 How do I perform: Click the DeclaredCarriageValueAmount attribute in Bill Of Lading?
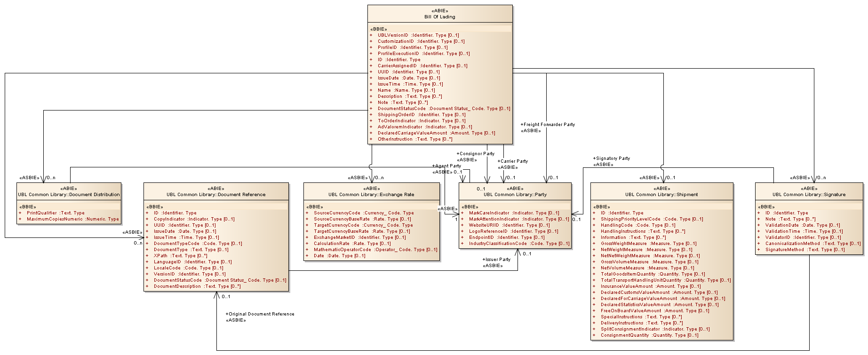(x=436, y=133)
